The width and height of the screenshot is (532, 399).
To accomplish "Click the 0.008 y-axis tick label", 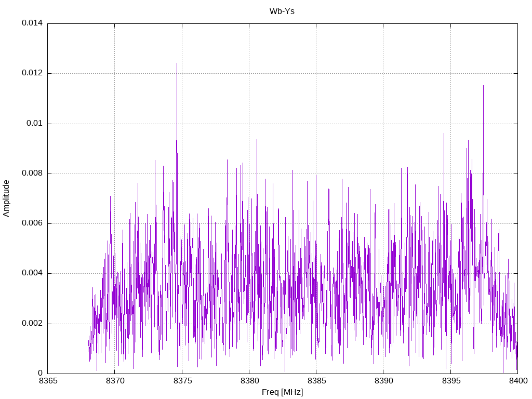I will click(x=32, y=174).
